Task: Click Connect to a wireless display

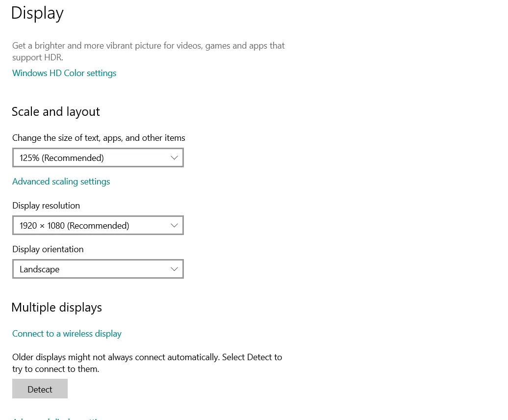Action: [x=67, y=334]
